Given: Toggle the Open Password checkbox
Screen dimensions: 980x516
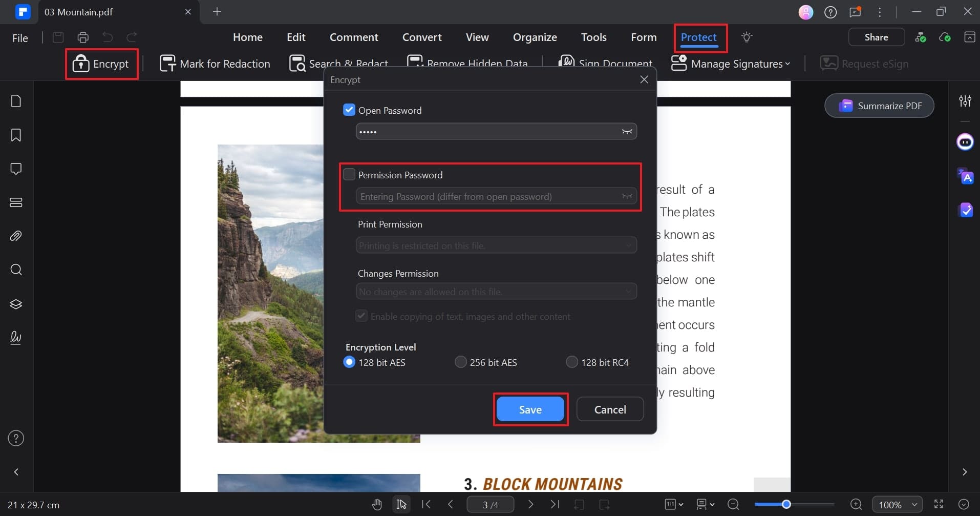Looking at the screenshot, I should pos(349,110).
